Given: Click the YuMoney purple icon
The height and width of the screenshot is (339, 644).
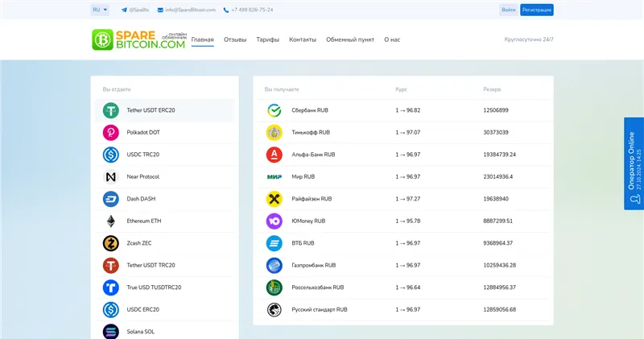Looking at the screenshot, I should point(275,221).
